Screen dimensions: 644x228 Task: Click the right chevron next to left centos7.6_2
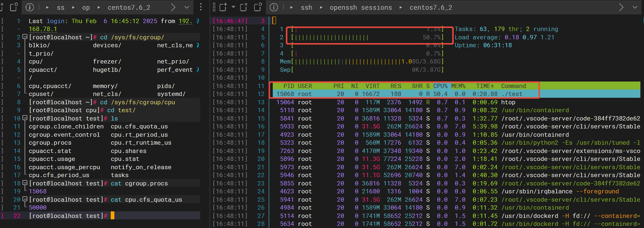pos(173,7)
